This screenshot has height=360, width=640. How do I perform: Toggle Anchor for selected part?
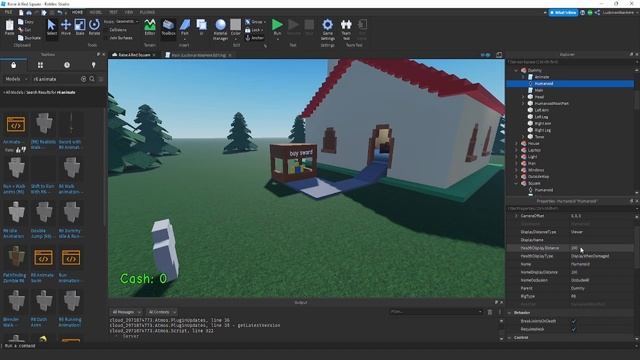click(x=255, y=38)
